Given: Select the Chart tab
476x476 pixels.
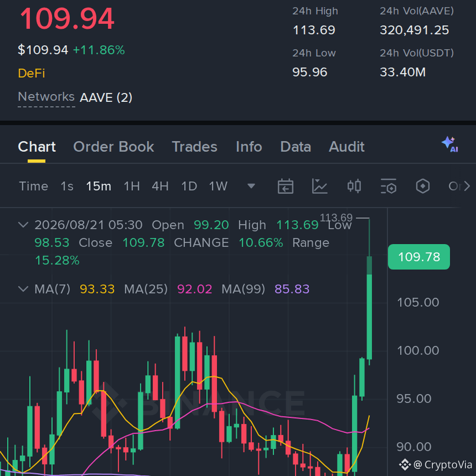Looking at the screenshot, I should pyautogui.click(x=37, y=147).
